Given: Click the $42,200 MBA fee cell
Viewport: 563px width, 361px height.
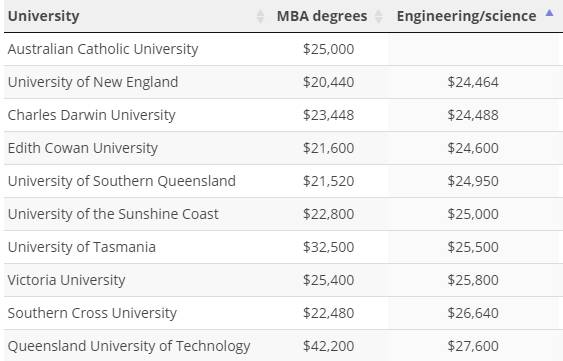Looking at the screenshot, I should pyautogui.click(x=329, y=346).
